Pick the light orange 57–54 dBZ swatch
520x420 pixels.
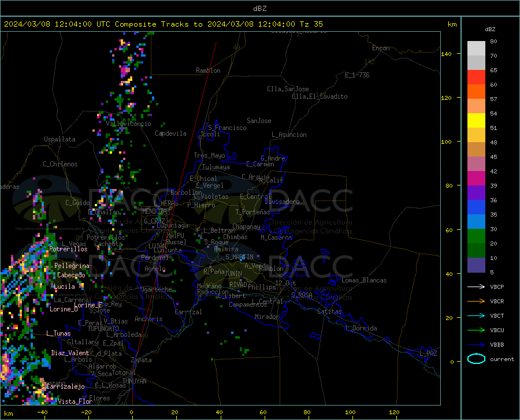476,106
